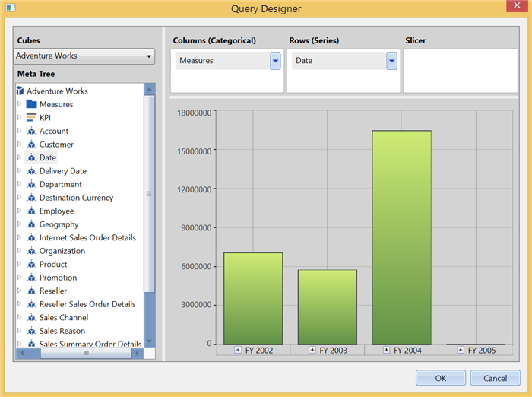Select the FY 2002 bar in chart
The image size is (532, 397).
[x=253, y=298]
